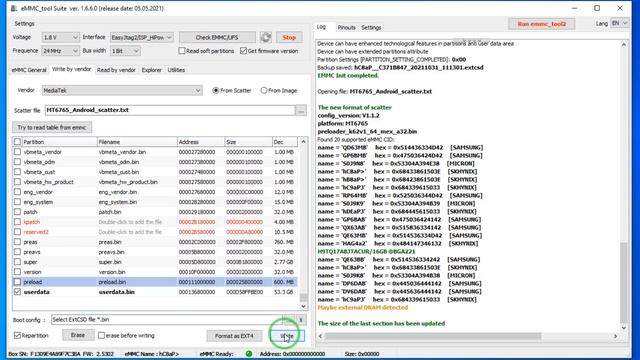
Task: Open the Voltage dropdown
Action: coord(60,38)
